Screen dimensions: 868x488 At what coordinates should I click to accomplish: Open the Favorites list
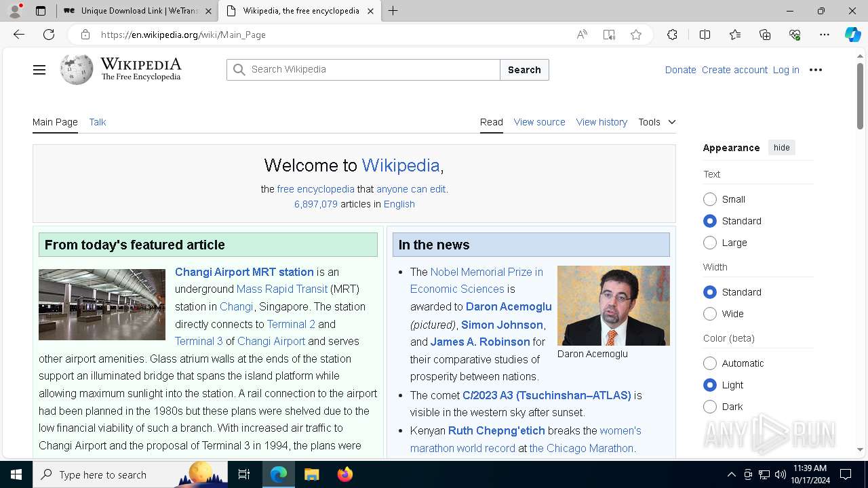pyautogui.click(x=735, y=35)
